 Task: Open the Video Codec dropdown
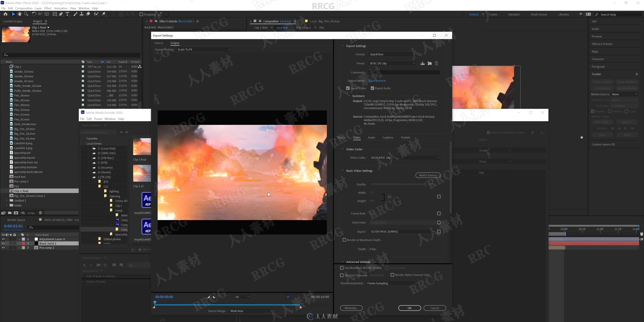[x=405, y=158]
